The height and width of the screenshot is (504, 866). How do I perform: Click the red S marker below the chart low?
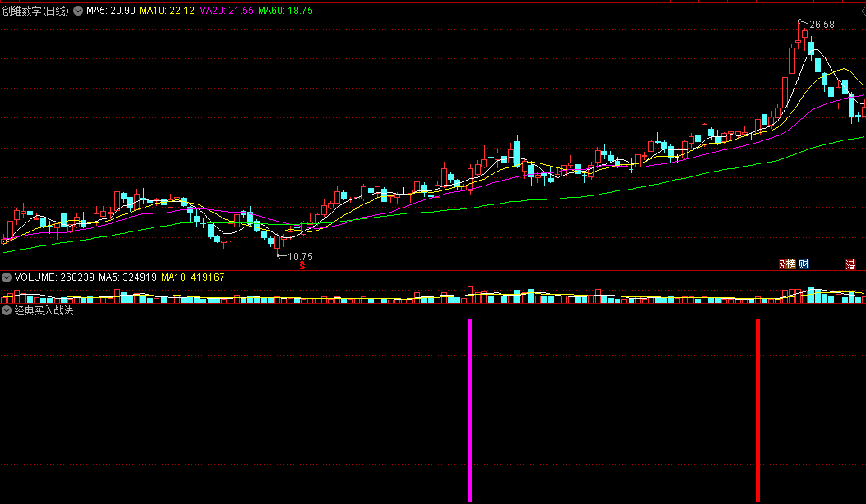[302, 266]
